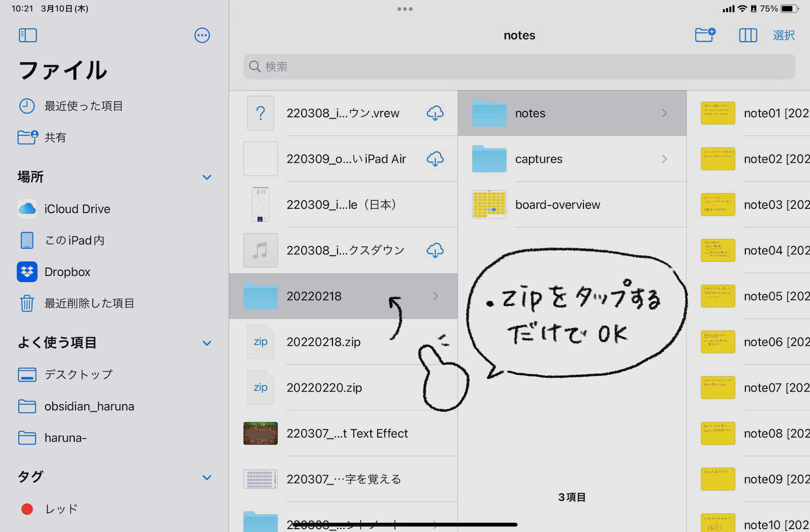Open note01 sticky note file
The width and height of the screenshot is (810, 532).
[x=748, y=113]
